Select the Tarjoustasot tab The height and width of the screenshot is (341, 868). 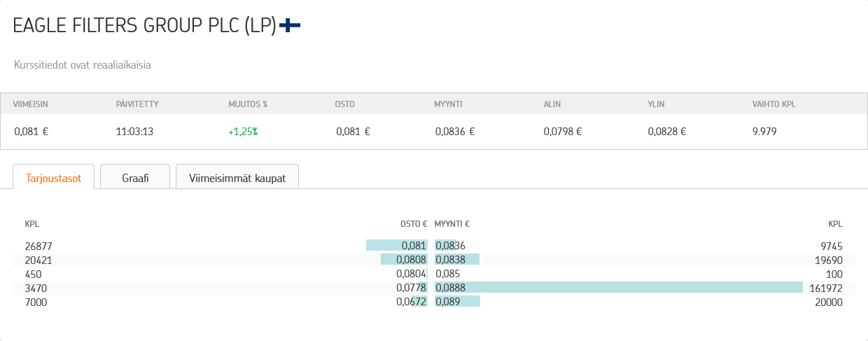point(53,178)
